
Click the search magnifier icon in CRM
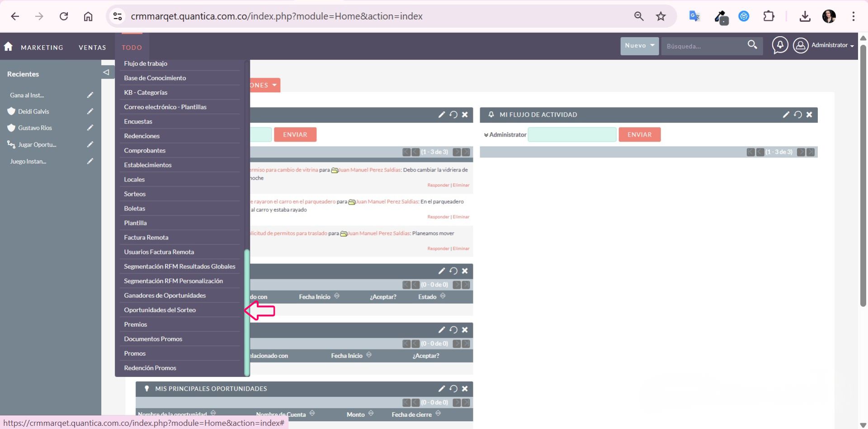[752, 45]
